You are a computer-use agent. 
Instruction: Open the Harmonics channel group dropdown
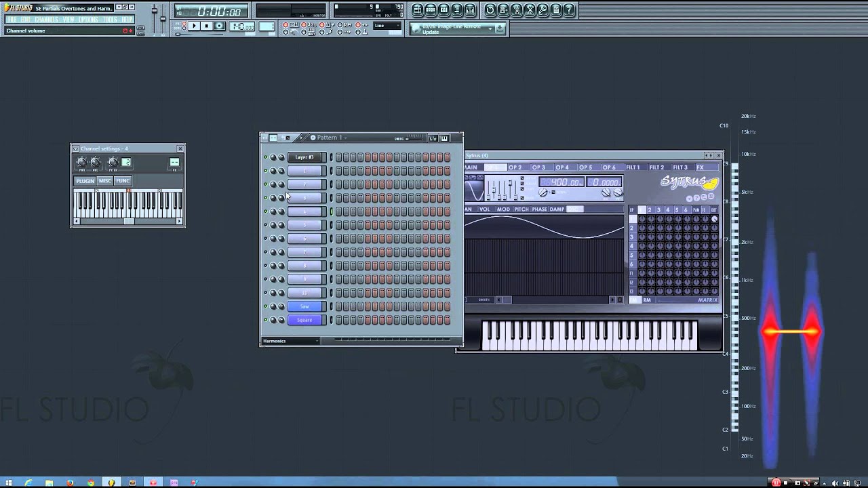point(290,341)
